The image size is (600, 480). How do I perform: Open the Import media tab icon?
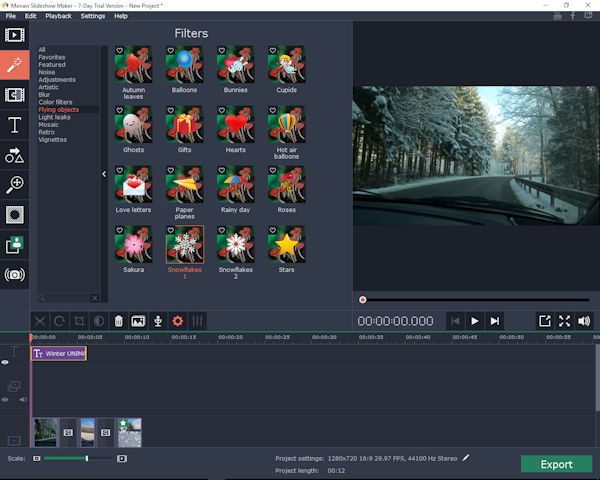15,35
